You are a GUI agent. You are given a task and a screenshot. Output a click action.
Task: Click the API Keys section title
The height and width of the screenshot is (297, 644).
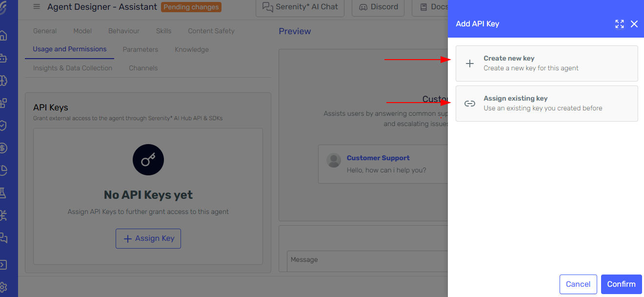pos(51,107)
